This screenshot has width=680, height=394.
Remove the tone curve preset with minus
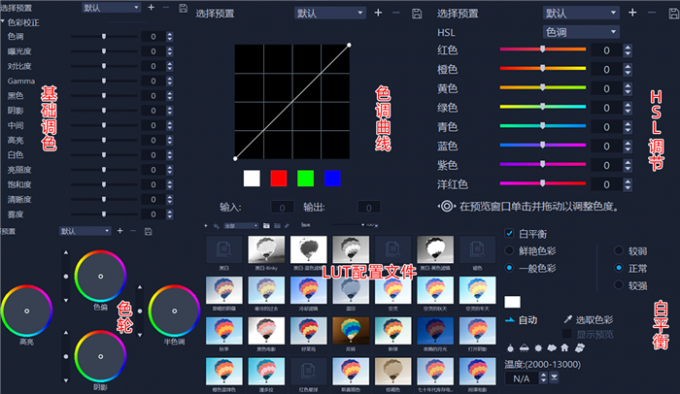pyautogui.click(x=396, y=13)
